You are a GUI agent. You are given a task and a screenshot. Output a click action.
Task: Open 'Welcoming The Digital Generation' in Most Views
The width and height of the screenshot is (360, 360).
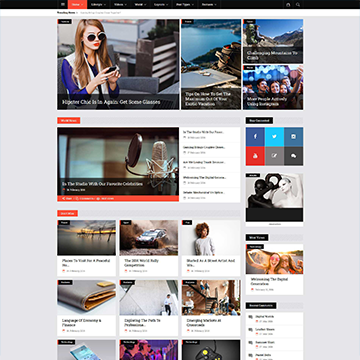269,281
